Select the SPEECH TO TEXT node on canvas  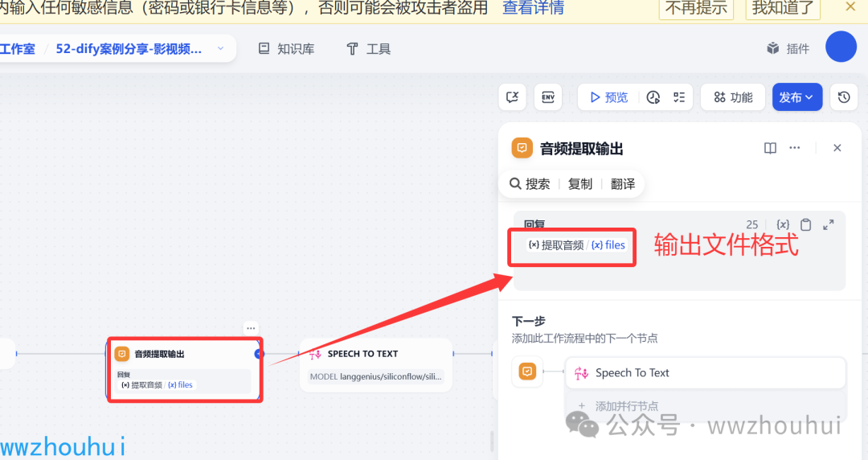click(x=376, y=366)
